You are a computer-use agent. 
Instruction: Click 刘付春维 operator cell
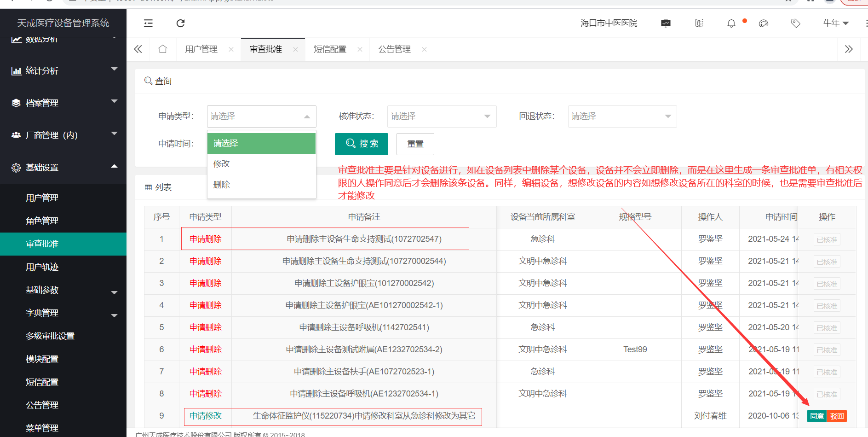(710, 416)
